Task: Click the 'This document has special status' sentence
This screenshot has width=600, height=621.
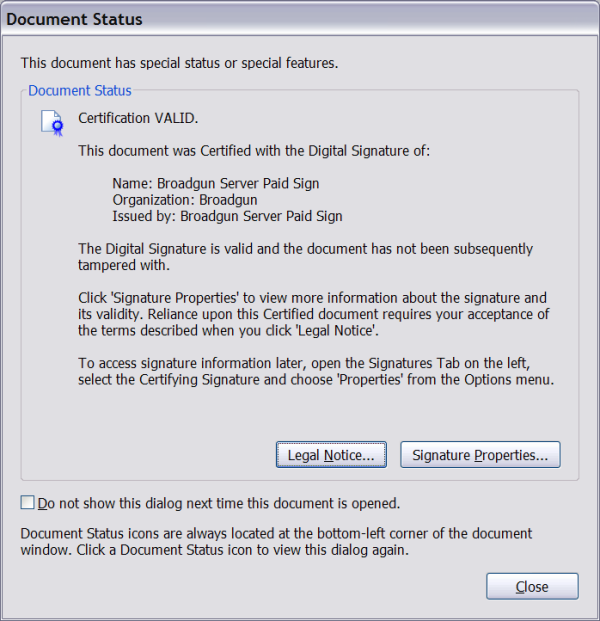Action: tap(179, 63)
